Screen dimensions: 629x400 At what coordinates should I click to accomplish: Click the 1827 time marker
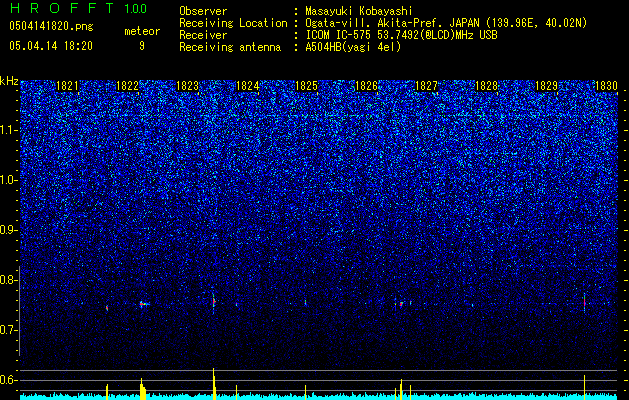426,86
